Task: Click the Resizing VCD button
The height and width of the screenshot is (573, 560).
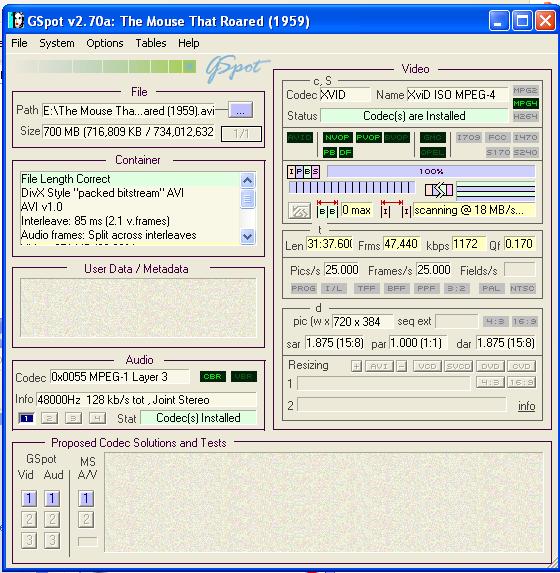Action: coord(427,366)
